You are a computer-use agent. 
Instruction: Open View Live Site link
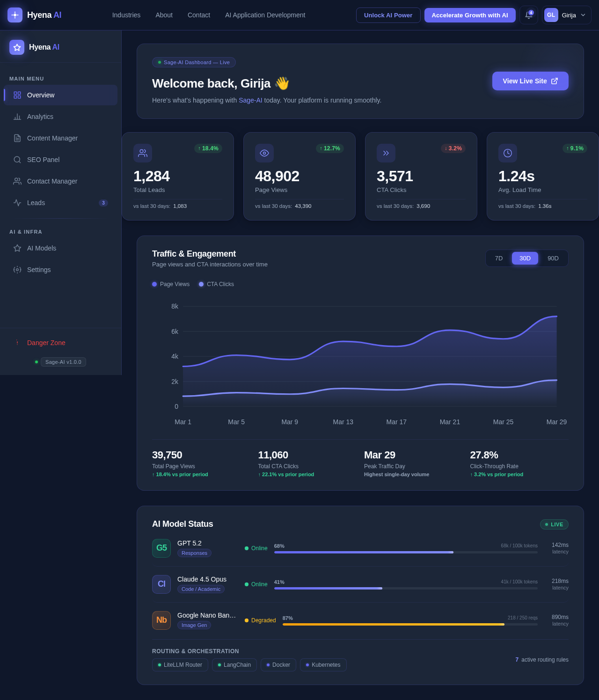[530, 81]
